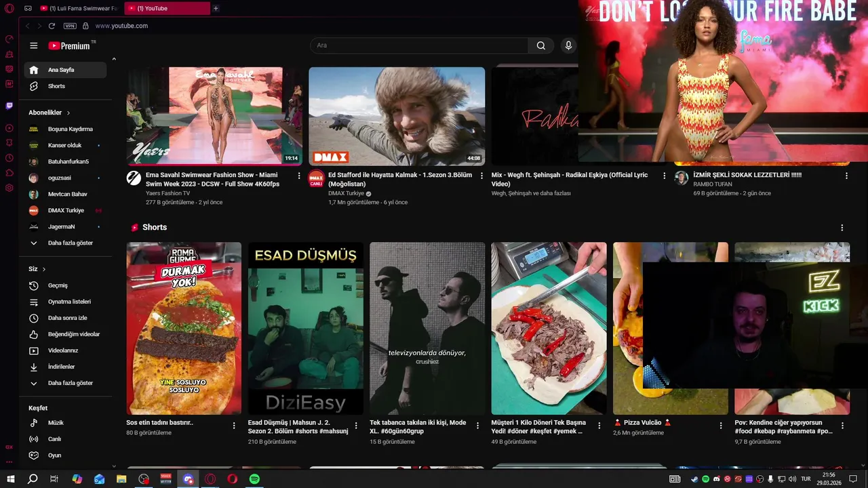Open Opera sidebar settings gear
Viewport: 868px width, 488px height.
tap(9, 188)
